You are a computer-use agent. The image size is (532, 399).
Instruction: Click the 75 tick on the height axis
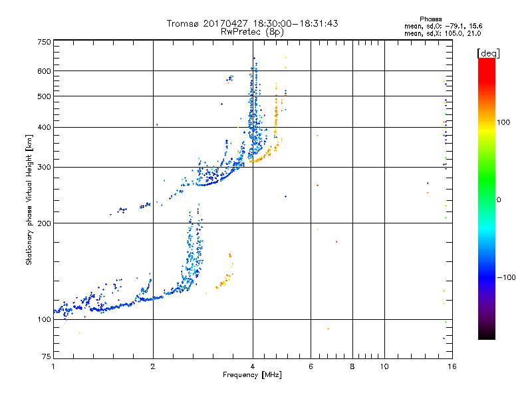click(46, 358)
